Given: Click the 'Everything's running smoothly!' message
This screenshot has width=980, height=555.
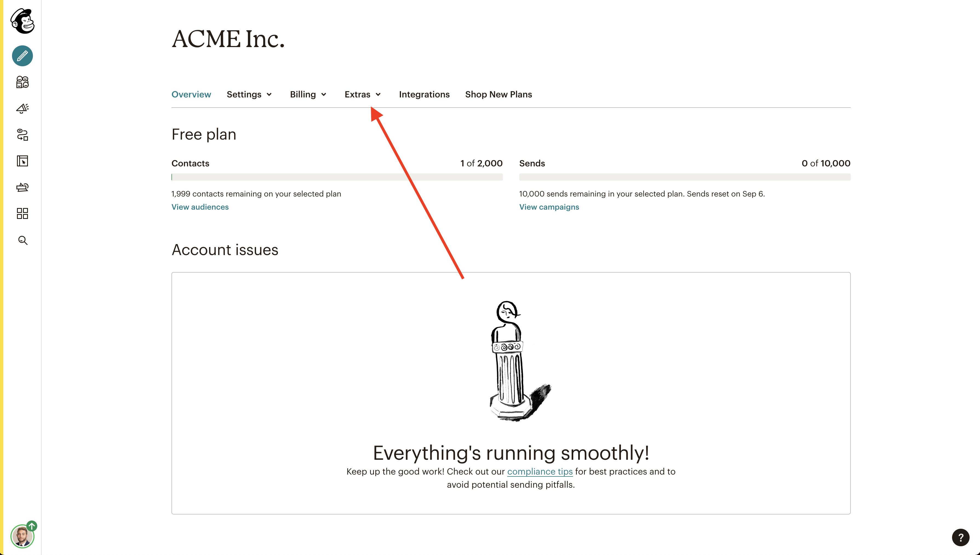Looking at the screenshot, I should tap(511, 453).
